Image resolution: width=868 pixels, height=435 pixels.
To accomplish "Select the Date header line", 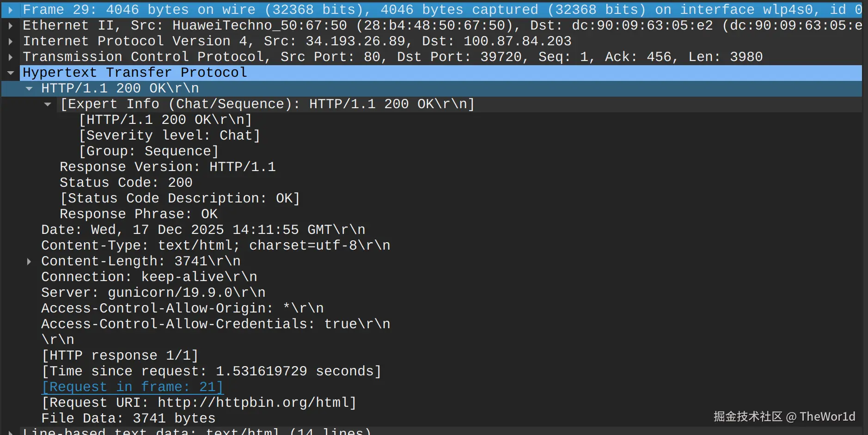I will tap(203, 230).
